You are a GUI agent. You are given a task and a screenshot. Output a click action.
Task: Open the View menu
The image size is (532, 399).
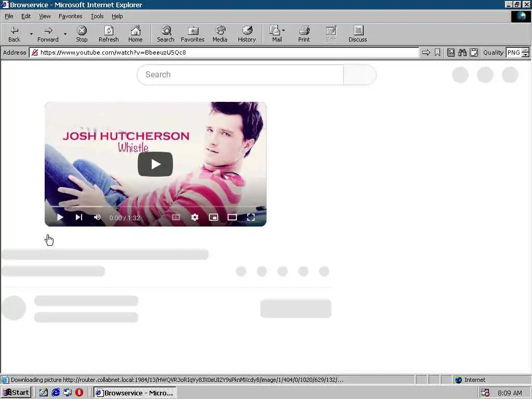click(45, 16)
